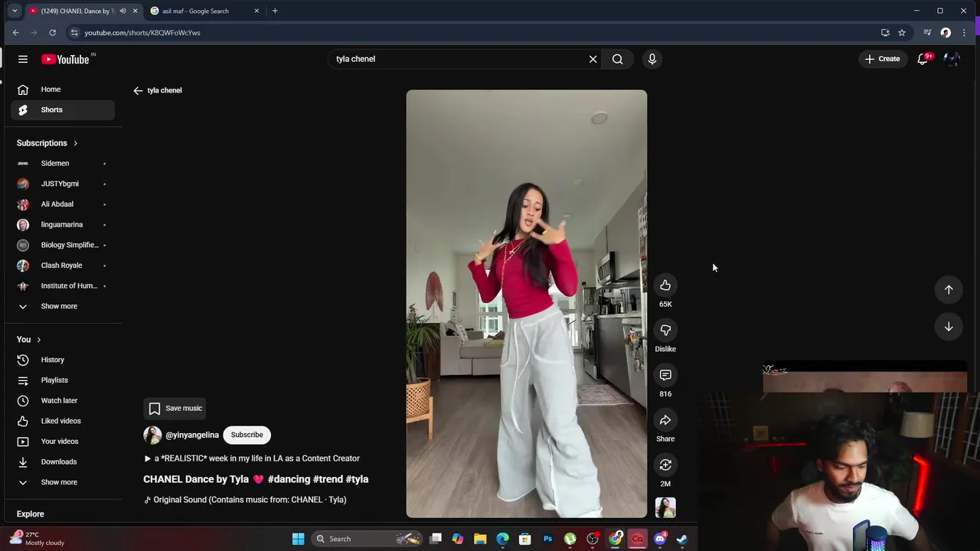Click the #trend hashtag

pyautogui.click(x=328, y=479)
